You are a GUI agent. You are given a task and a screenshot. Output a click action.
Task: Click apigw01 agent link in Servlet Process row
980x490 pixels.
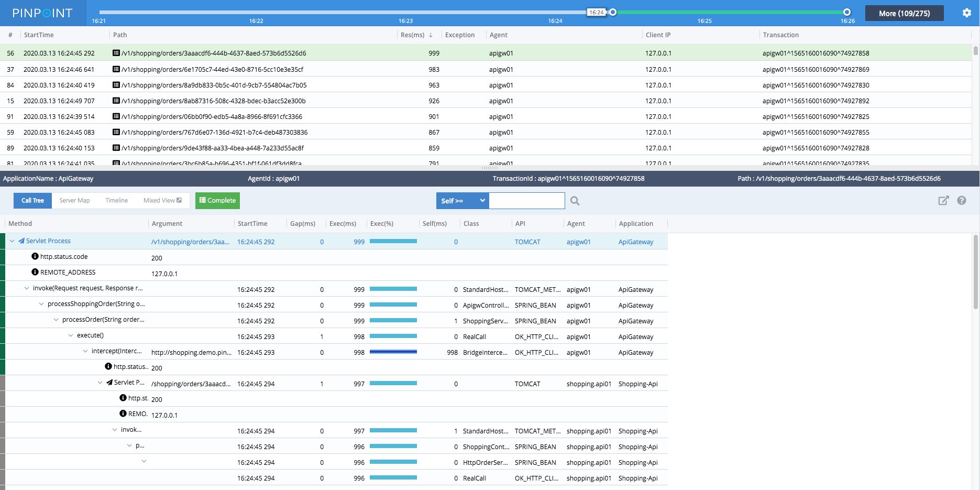[578, 242]
